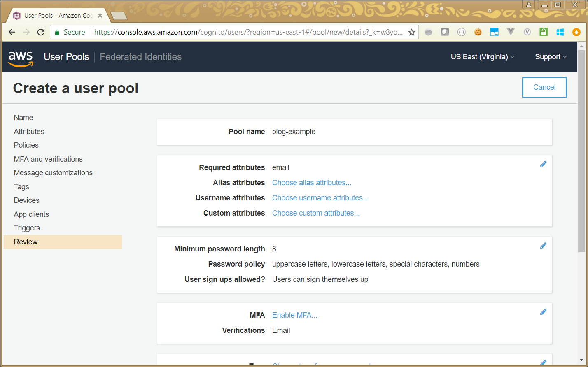Go to Message customizations step

(53, 173)
